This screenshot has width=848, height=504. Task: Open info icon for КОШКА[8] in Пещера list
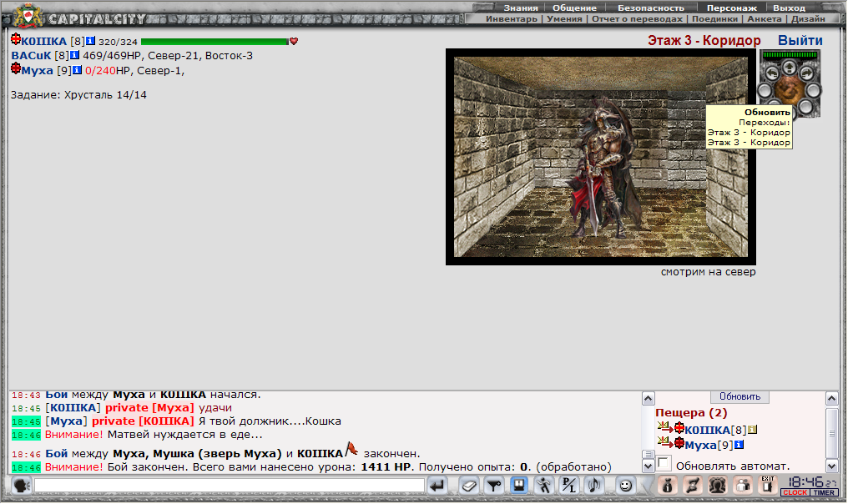click(x=752, y=430)
